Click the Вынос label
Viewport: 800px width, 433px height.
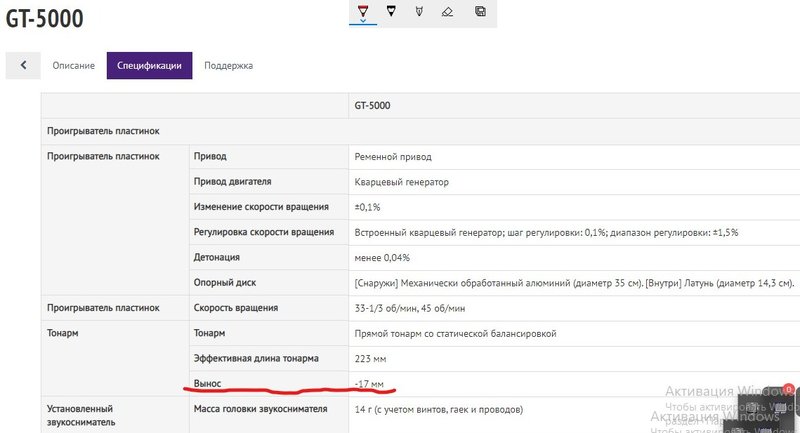[207, 384]
